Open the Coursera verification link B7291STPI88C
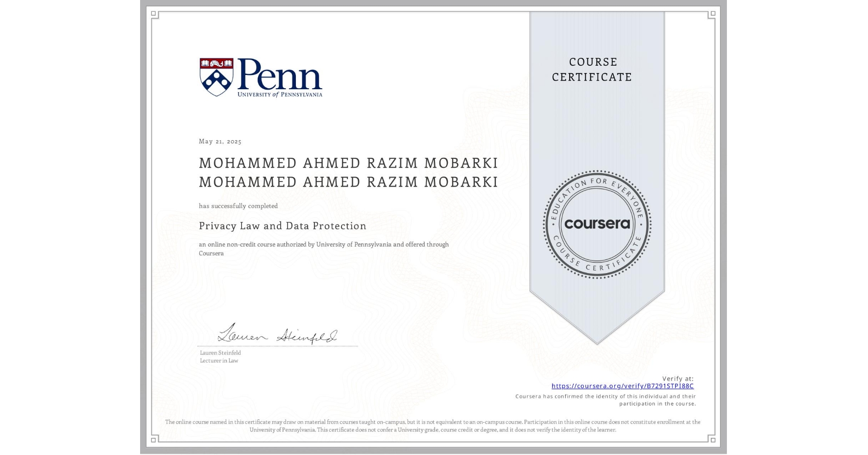 pyautogui.click(x=623, y=386)
